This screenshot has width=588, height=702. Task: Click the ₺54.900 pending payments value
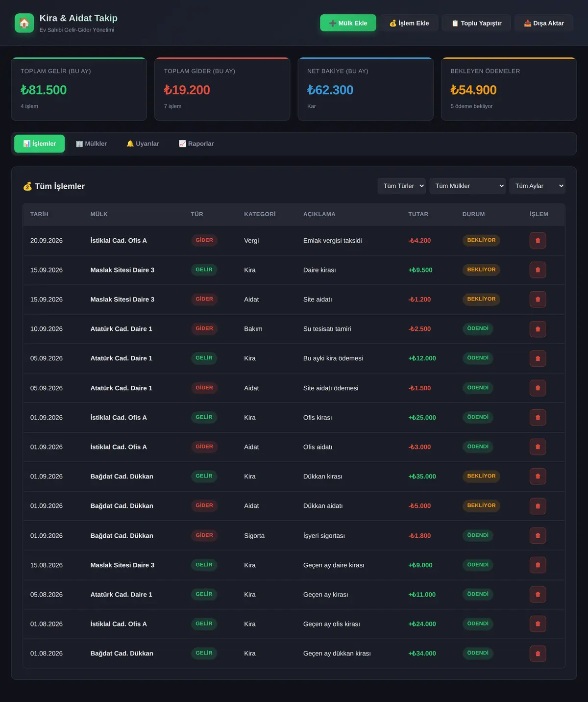click(473, 90)
